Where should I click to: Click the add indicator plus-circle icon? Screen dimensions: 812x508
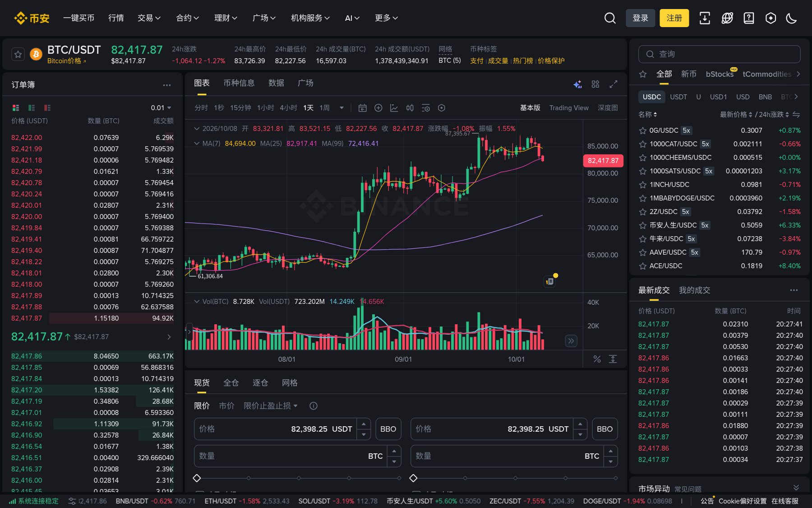click(378, 108)
